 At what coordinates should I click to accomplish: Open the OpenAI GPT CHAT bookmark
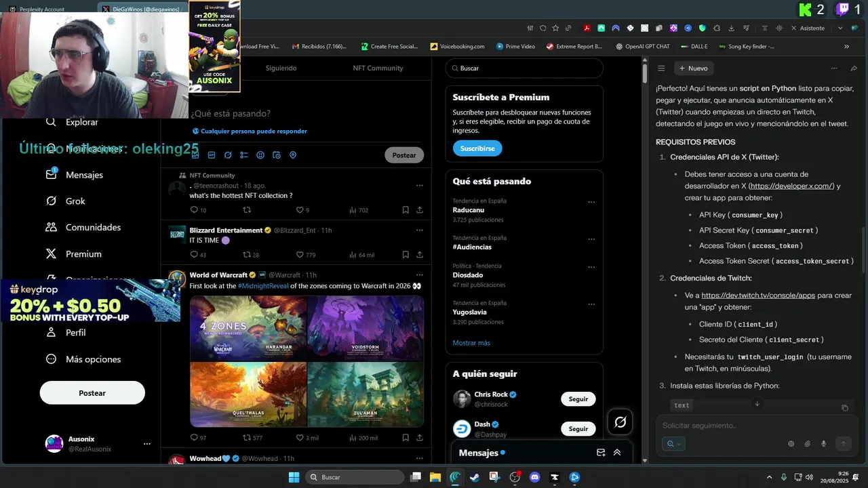pyautogui.click(x=642, y=47)
